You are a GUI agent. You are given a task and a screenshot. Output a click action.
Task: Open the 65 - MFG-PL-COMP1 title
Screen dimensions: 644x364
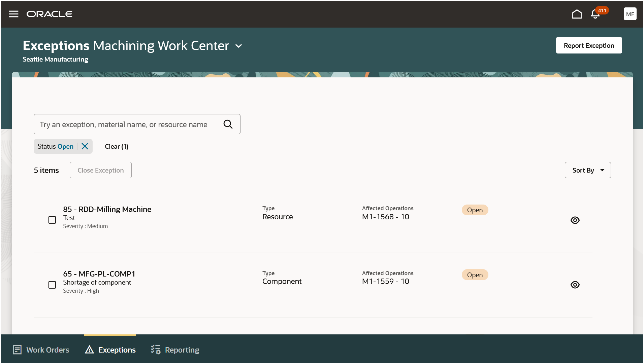[x=99, y=274]
